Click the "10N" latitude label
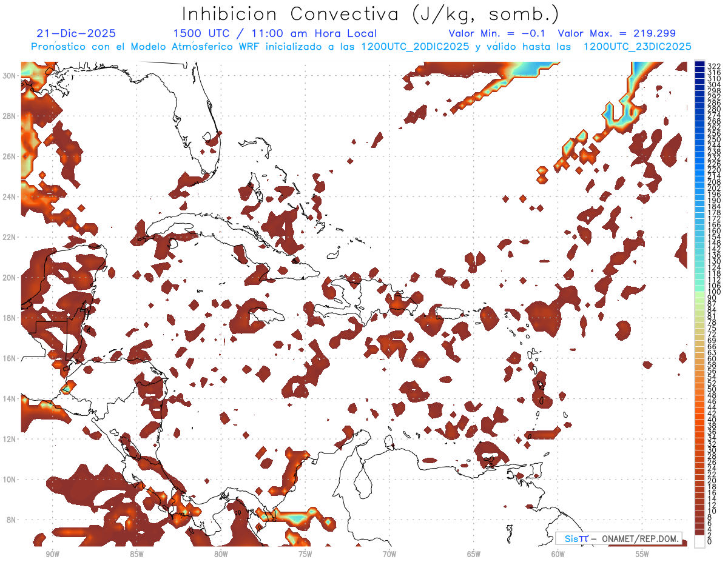This screenshot has width=728, height=562. point(9,480)
